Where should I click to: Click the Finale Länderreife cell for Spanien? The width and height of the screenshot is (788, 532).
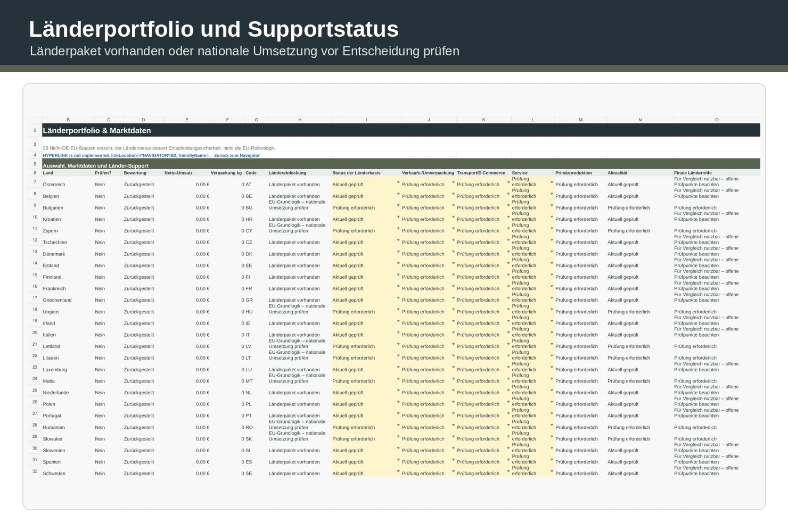tap(717, 459)
